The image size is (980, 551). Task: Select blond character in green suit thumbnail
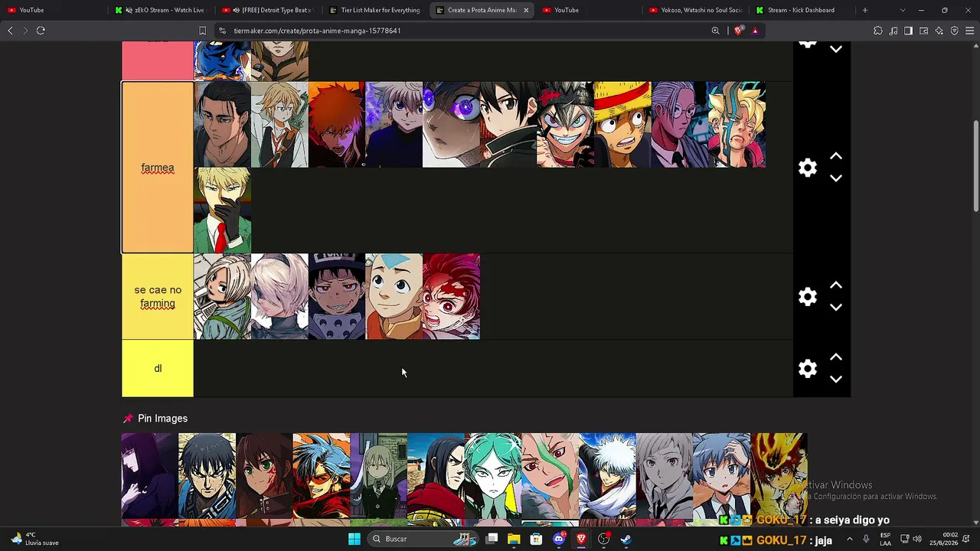[x=223, y=210]
